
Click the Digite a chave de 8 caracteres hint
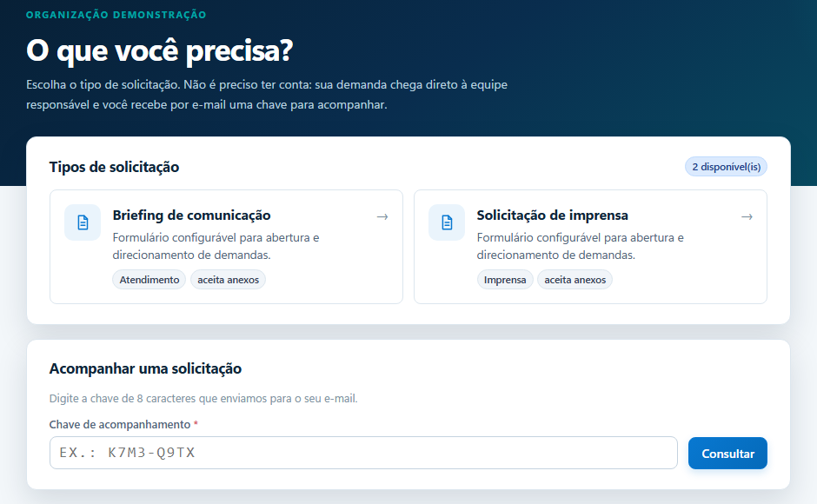click(203, 398)
